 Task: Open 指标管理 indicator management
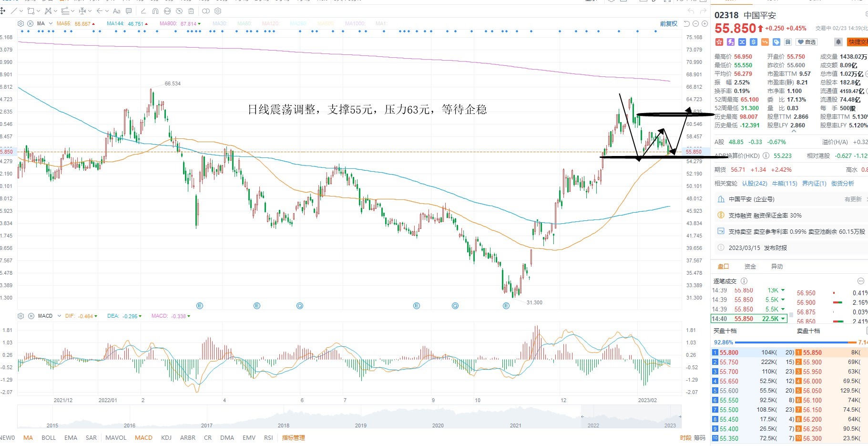point(293,437)
